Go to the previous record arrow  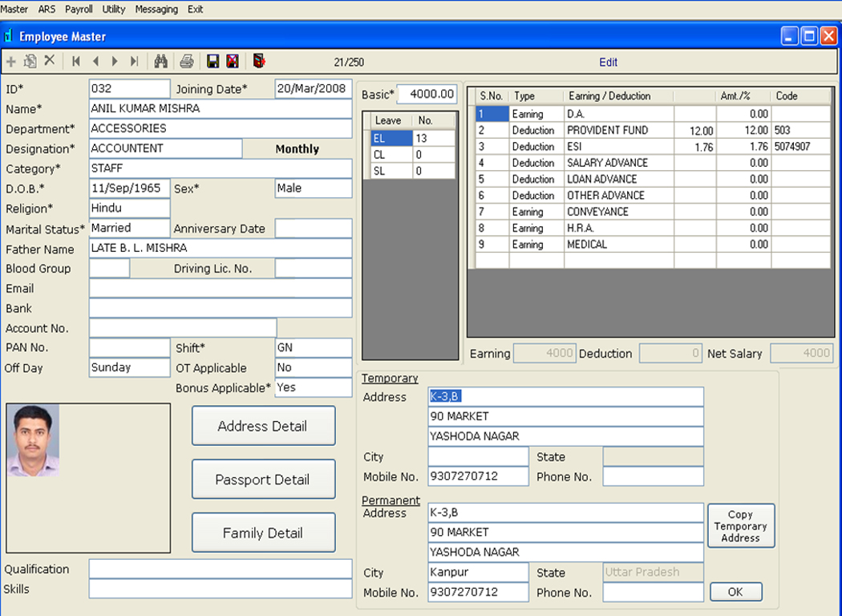tap(95, 61)
